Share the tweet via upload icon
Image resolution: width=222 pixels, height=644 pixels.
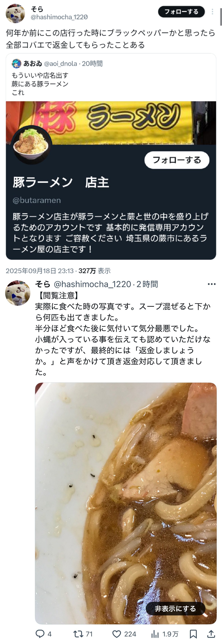tap(211, 634)
